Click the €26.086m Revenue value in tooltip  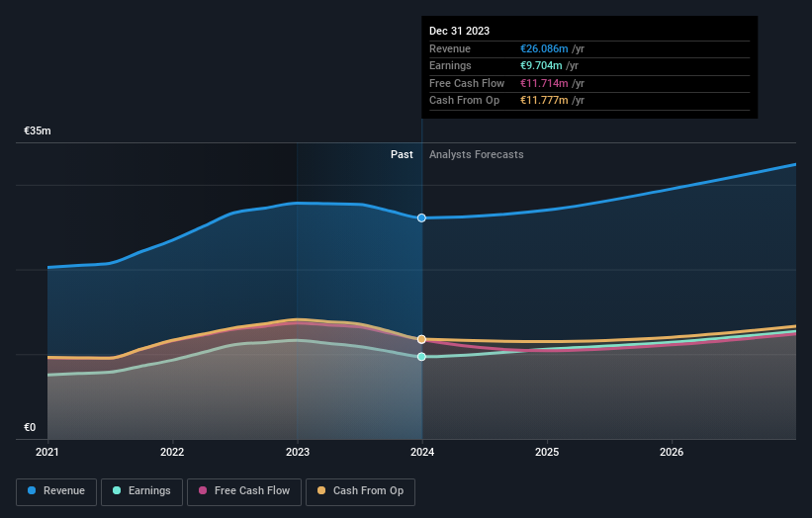(544, 48)
